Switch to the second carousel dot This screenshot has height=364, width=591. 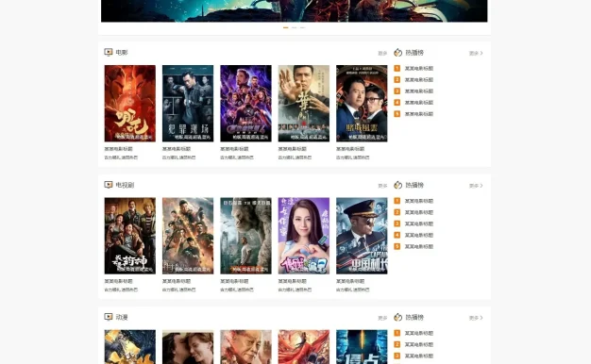[x=294, y=27]
